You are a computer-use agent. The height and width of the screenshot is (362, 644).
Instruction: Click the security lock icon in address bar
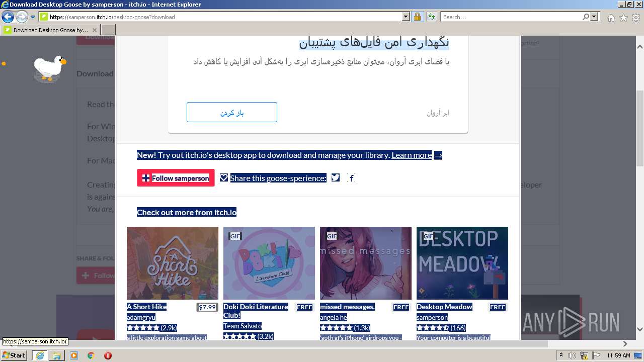417,17
